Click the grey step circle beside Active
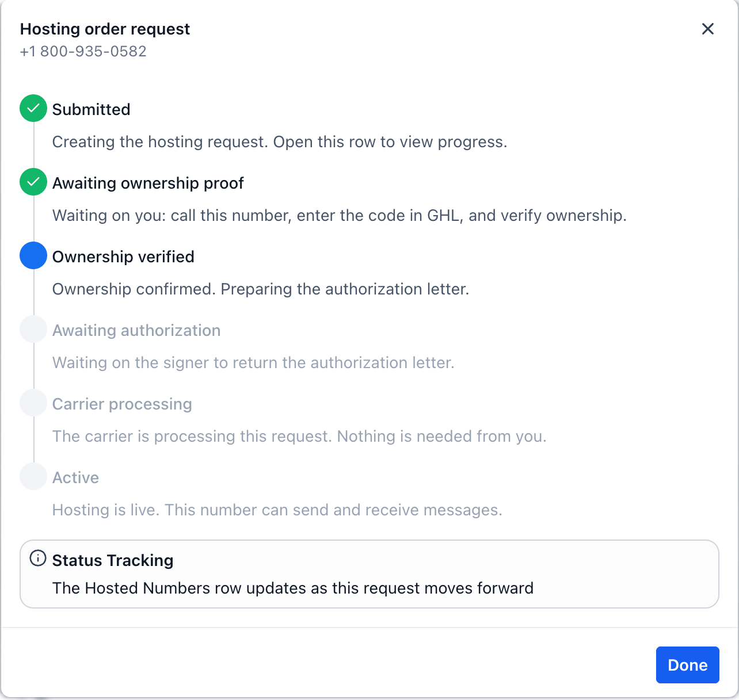739x700 pixels. [x=33, y=476]
